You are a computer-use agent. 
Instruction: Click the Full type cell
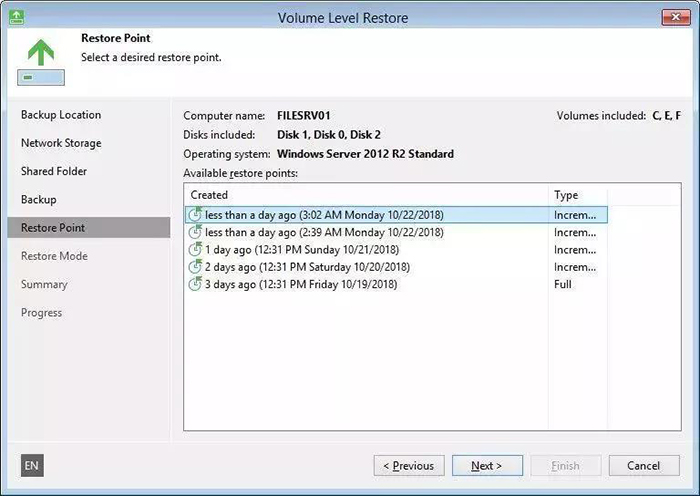(x=562, y=284)
